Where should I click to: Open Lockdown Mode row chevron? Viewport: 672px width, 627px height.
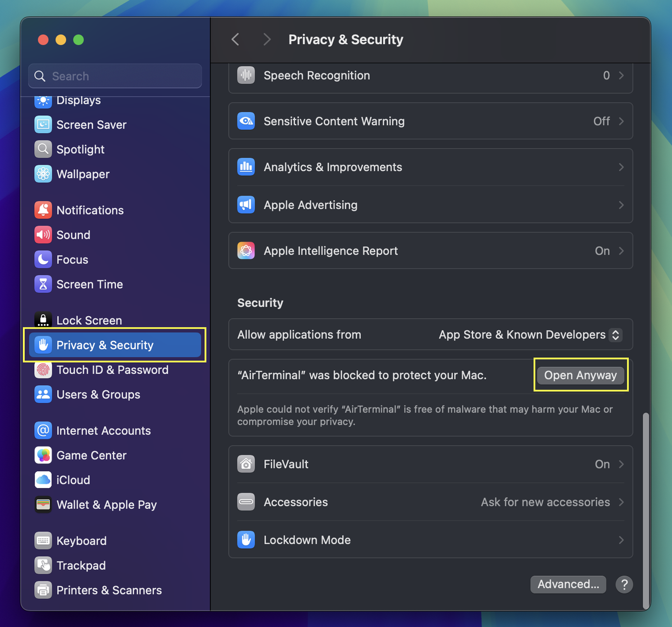pos(621,540)
